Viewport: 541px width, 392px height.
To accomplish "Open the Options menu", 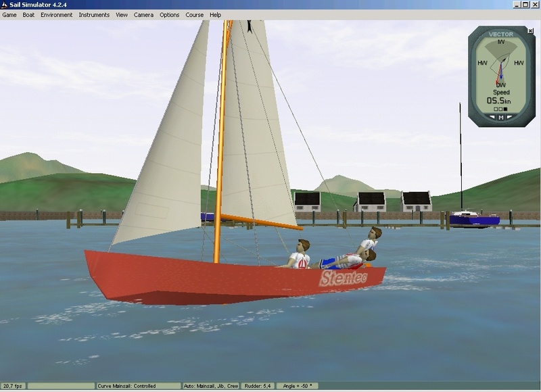I will point(170,15).
